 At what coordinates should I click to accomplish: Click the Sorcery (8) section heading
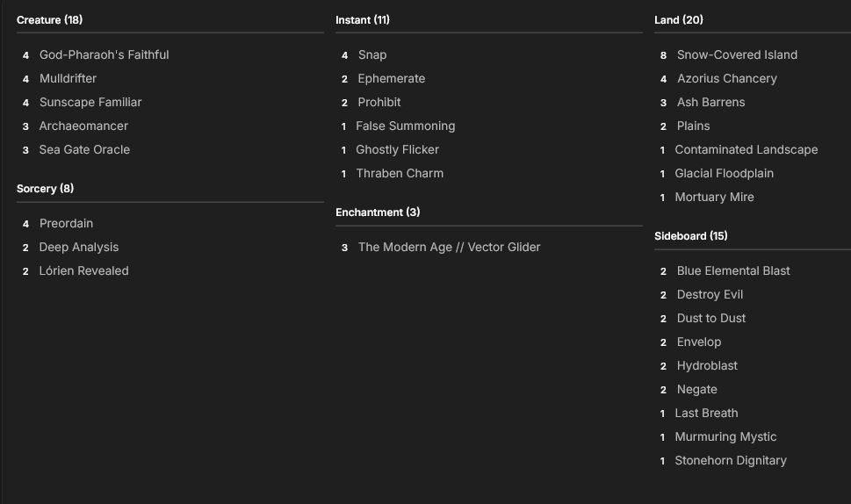45,189
